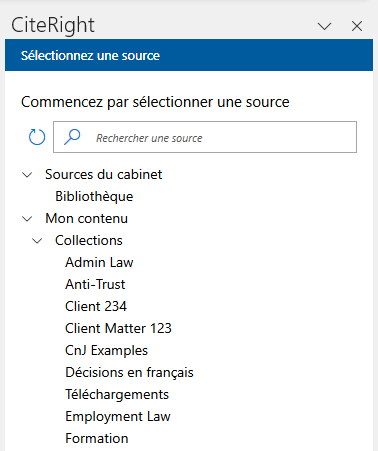Image resolution: width=378 pixels, height=451 pixels.
Task: Collapse the Collections tree node
Action: click(x=37, y=241)
